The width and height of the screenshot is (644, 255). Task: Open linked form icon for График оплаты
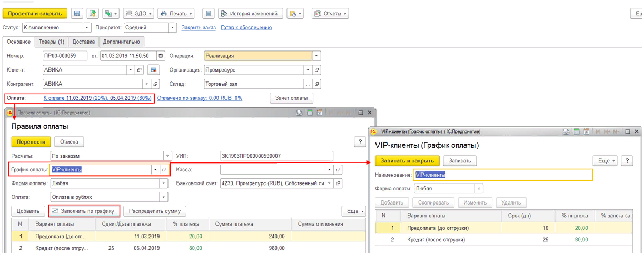(164, 170)
